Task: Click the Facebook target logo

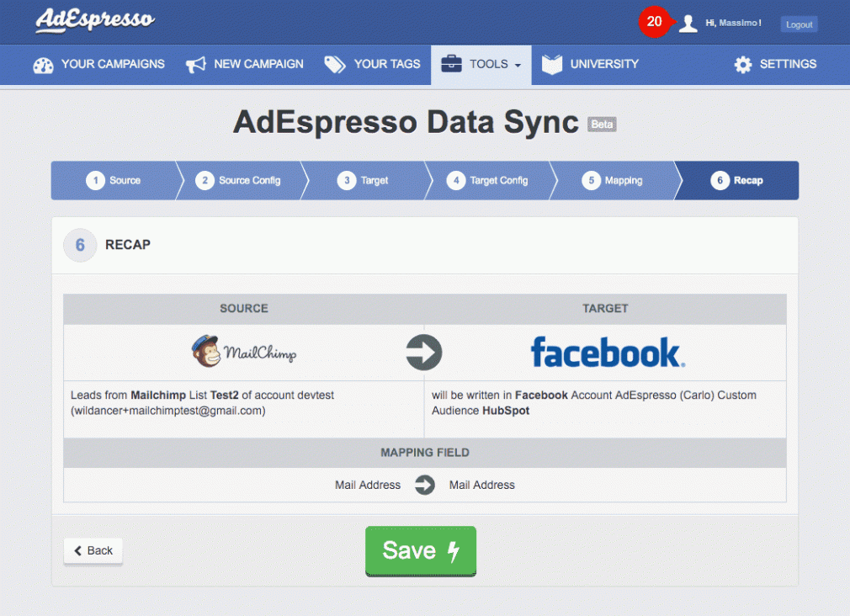Action: point(607,352)
